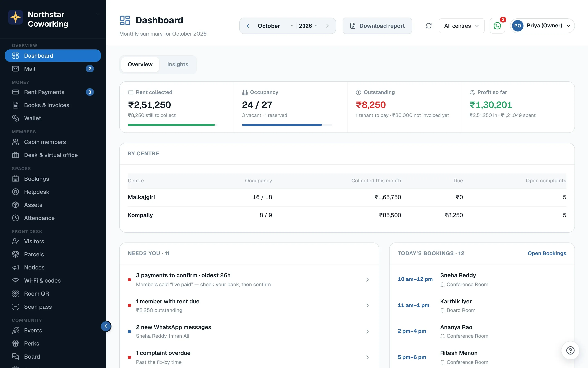The height and width of the screenshot is (368, 588).
Task: Expand 1 complaint overdue item
Action: tap(249, 357)
